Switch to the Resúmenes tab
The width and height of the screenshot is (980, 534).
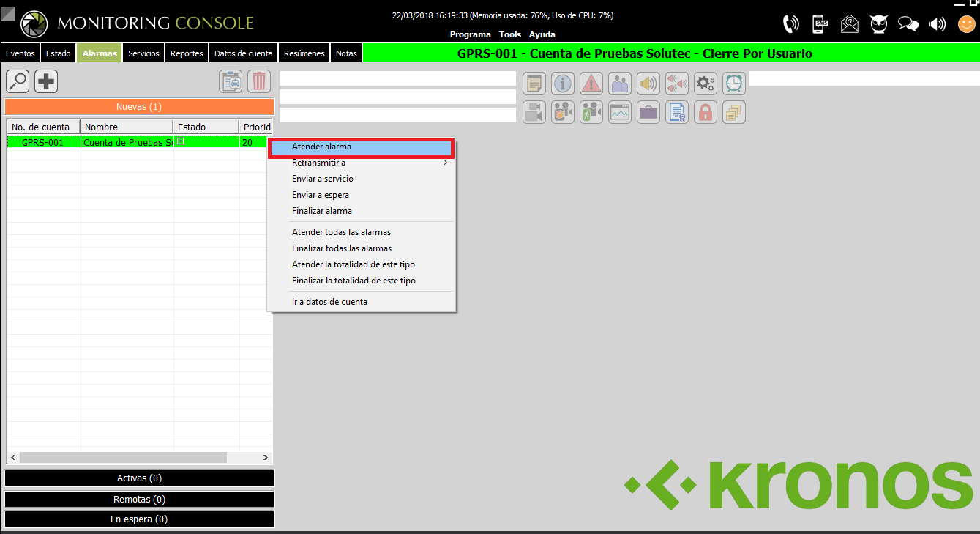(304, 53)
